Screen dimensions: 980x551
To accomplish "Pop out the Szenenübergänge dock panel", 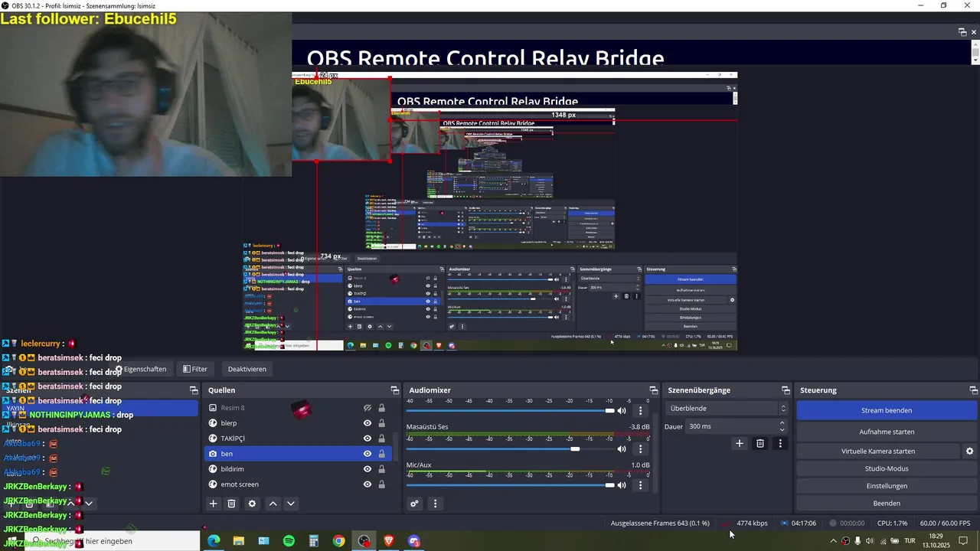I will (x=786, y=390).
